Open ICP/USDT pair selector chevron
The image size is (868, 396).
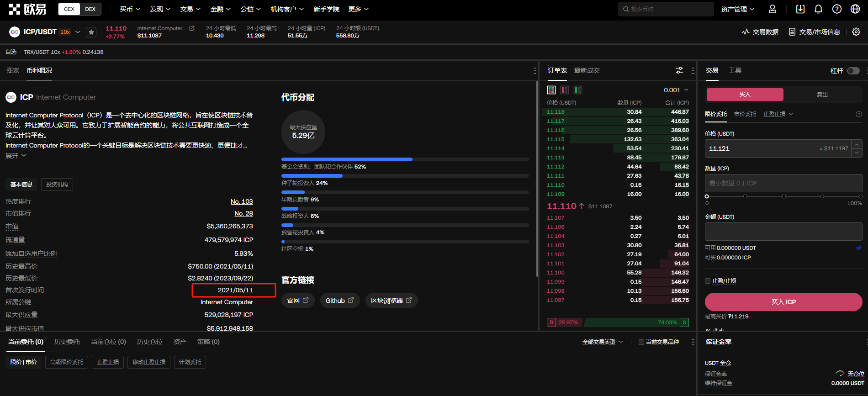click(78, 32)
